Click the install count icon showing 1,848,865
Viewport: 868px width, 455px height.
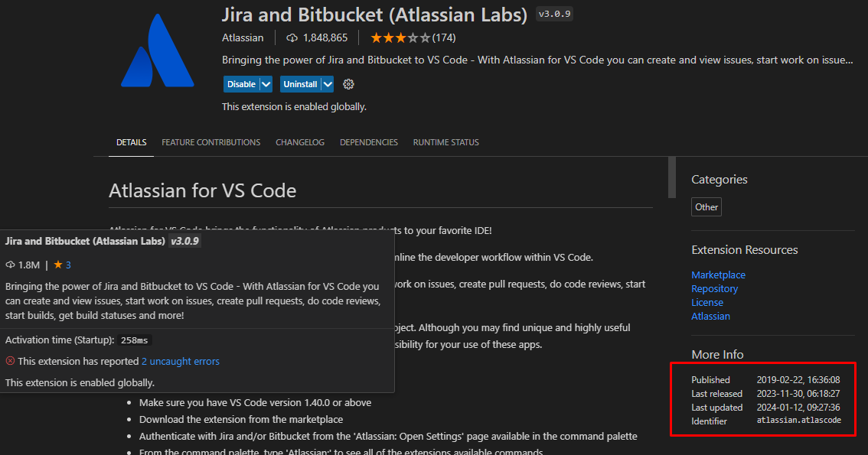pyautogui.click(x=292, y=37)
